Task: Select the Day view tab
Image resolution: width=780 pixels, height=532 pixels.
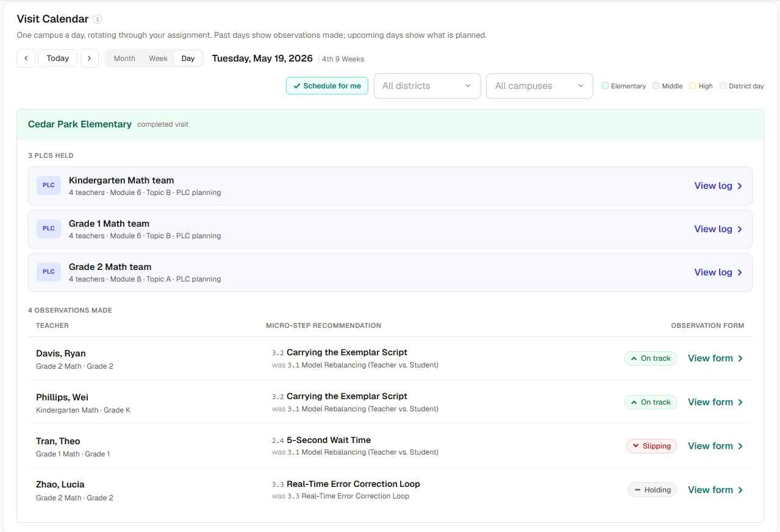Action: 188,59
